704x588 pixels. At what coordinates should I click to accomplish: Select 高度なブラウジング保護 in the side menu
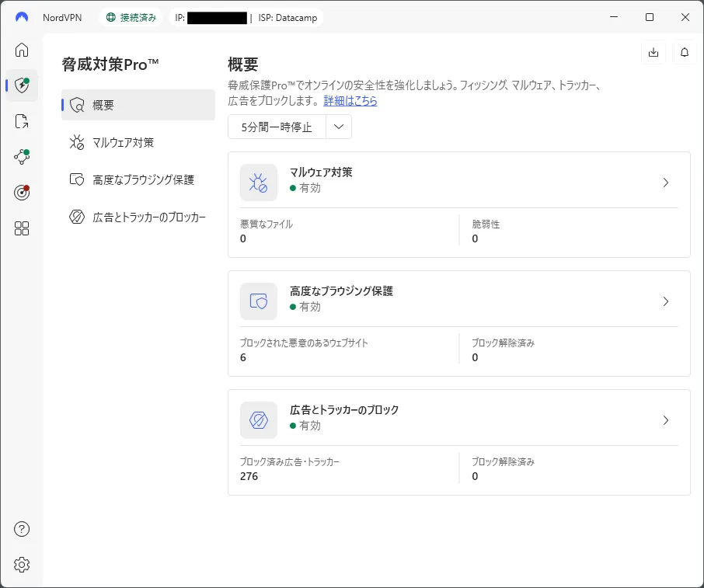click(x=138, y=179)
